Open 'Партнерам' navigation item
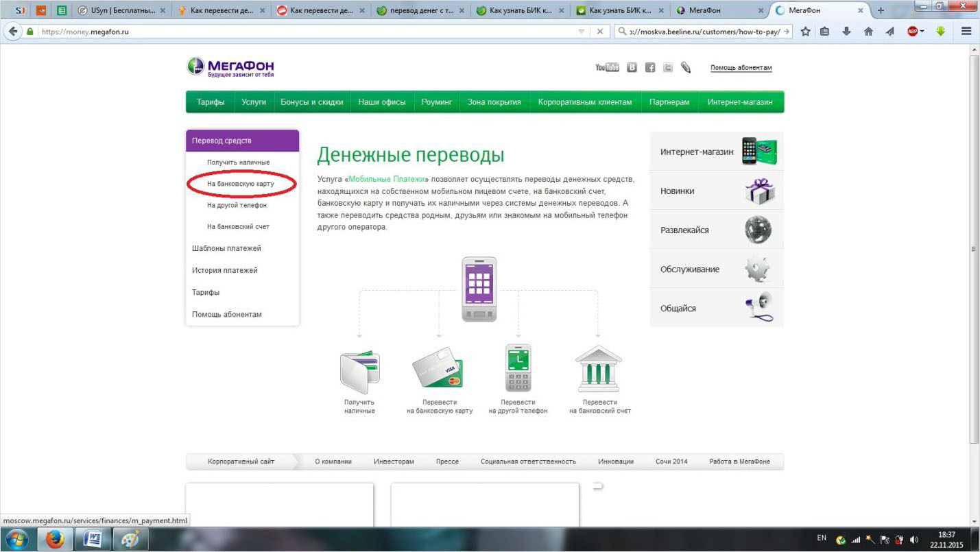 (x=669, y=102)
